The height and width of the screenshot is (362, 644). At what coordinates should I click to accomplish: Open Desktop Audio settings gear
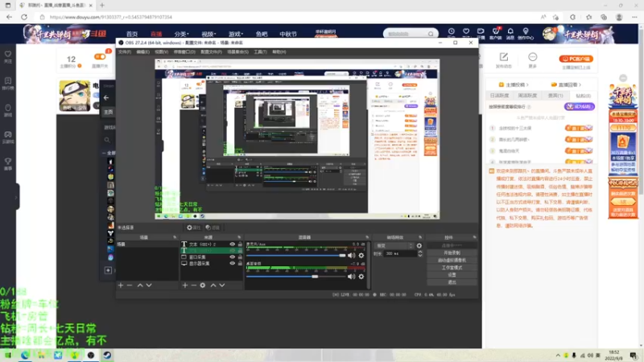click(361, 277)
